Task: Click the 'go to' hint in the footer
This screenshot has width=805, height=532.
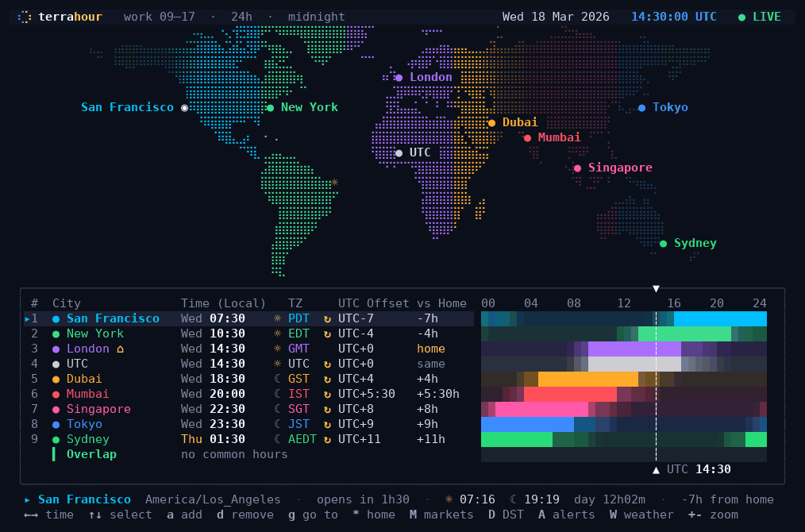Action: (313, 515)
